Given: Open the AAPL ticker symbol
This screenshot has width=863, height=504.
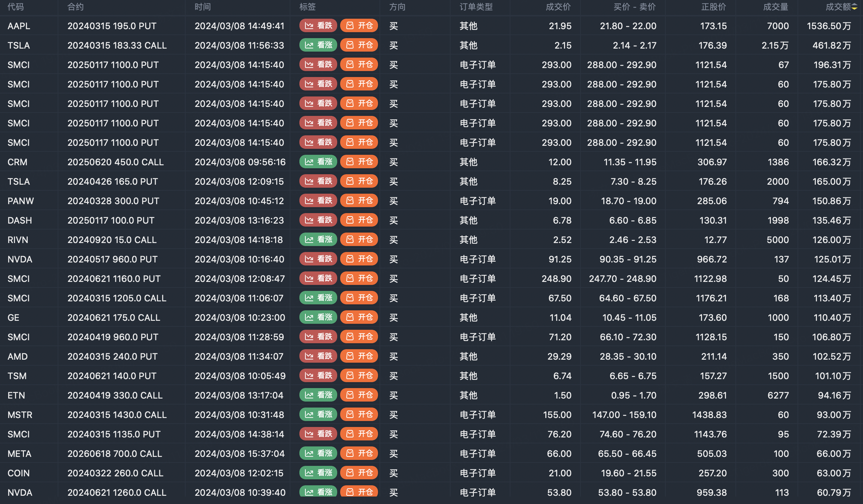Looking at the screenshot, I should tap(19, 26).
